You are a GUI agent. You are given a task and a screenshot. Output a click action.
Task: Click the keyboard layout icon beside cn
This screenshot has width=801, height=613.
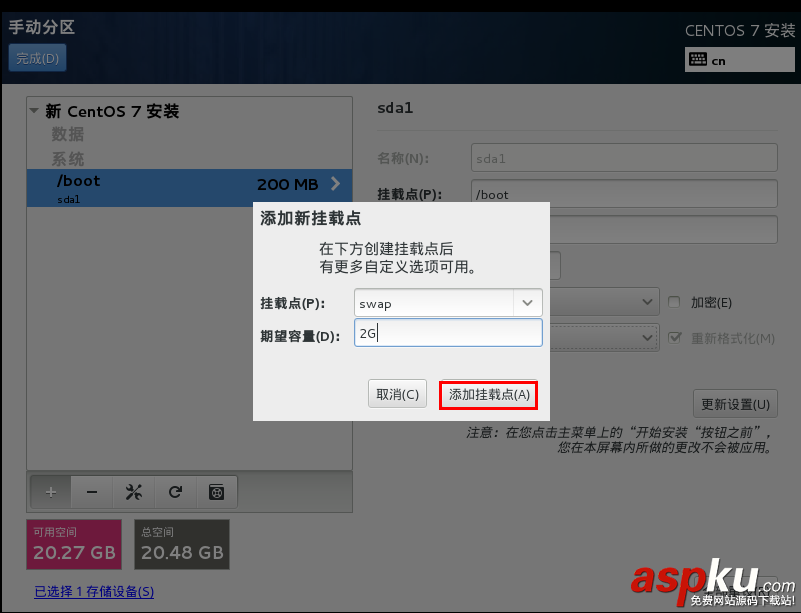[698, 59]
